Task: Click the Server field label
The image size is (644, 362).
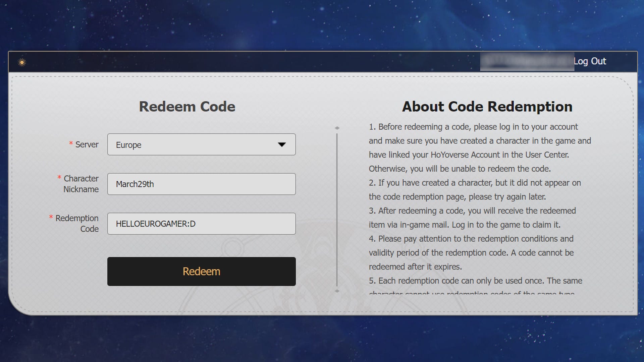Action: (87, 144)
